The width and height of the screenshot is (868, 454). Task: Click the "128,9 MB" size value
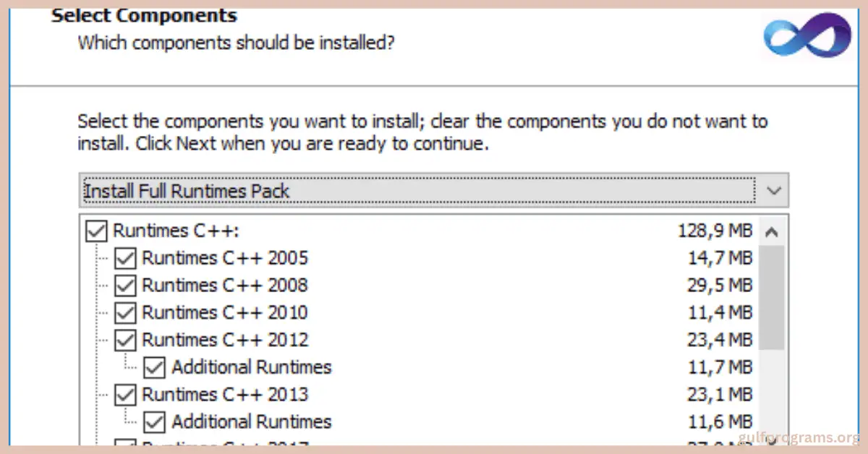[715, 231]
